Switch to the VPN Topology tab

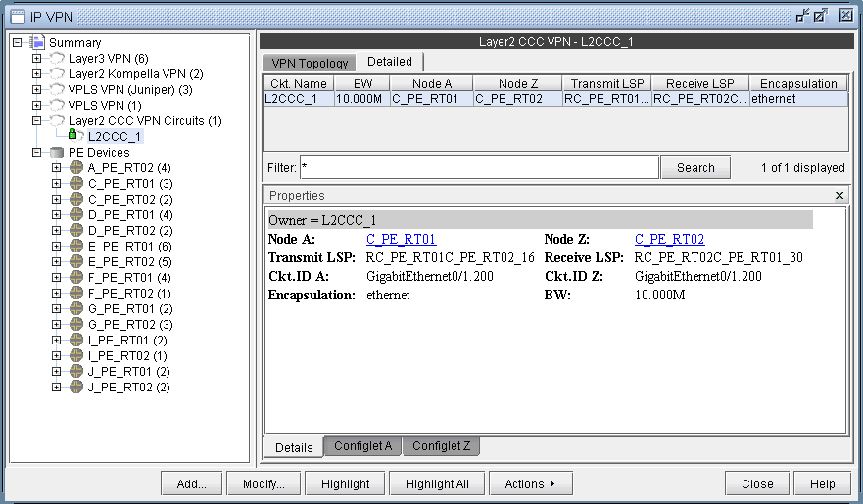pos(310,63)
